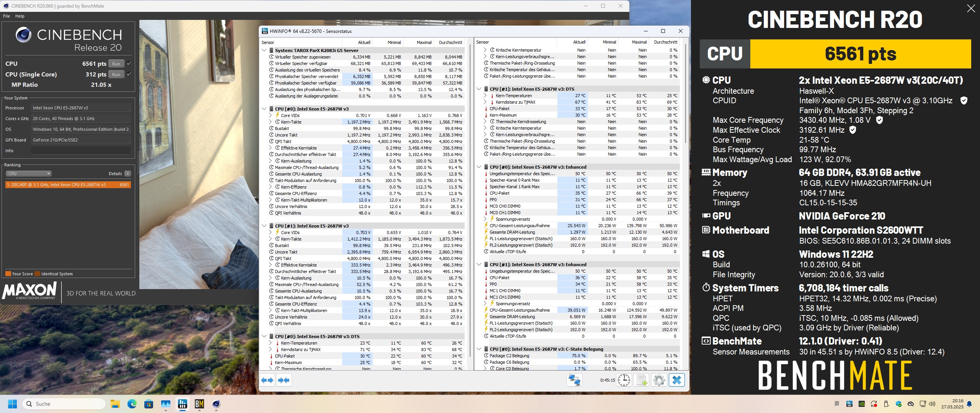Open Microsoft Store from the taskbar
Screen dimensions: 980x413
pos(149,404)
